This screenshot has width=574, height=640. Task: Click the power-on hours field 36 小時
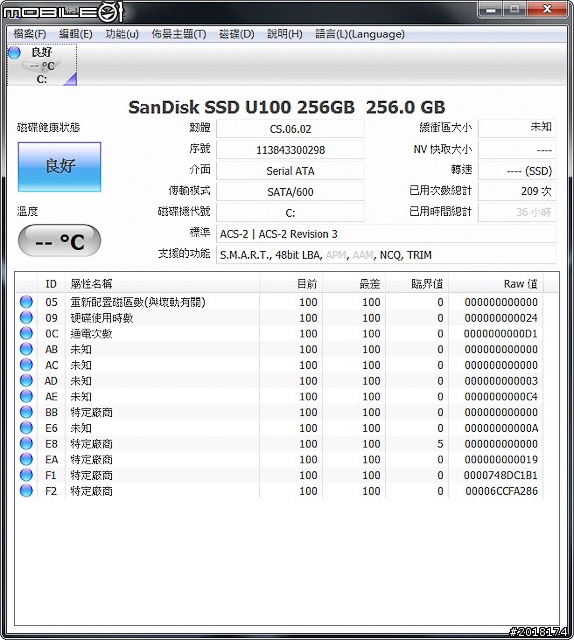click(517, 212)
